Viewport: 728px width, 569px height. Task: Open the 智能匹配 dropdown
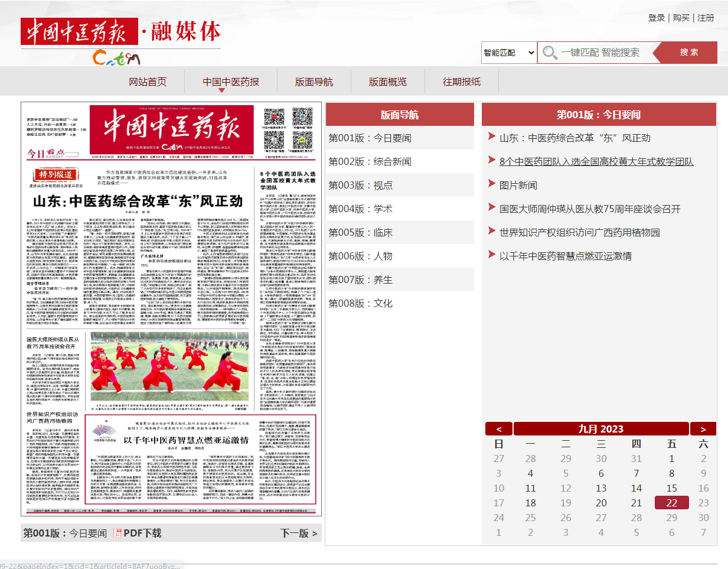click(509, 53)
